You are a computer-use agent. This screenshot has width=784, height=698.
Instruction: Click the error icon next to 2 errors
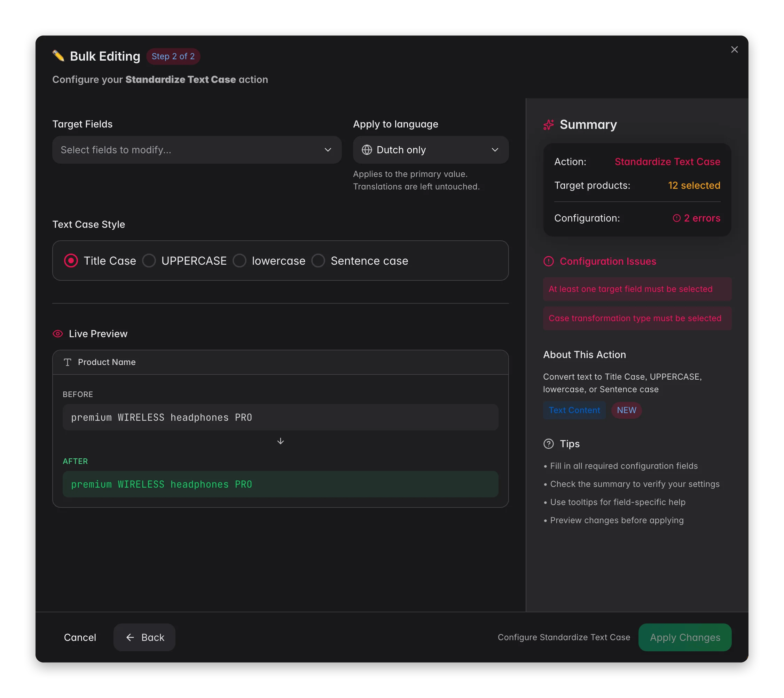click(677, 218)
